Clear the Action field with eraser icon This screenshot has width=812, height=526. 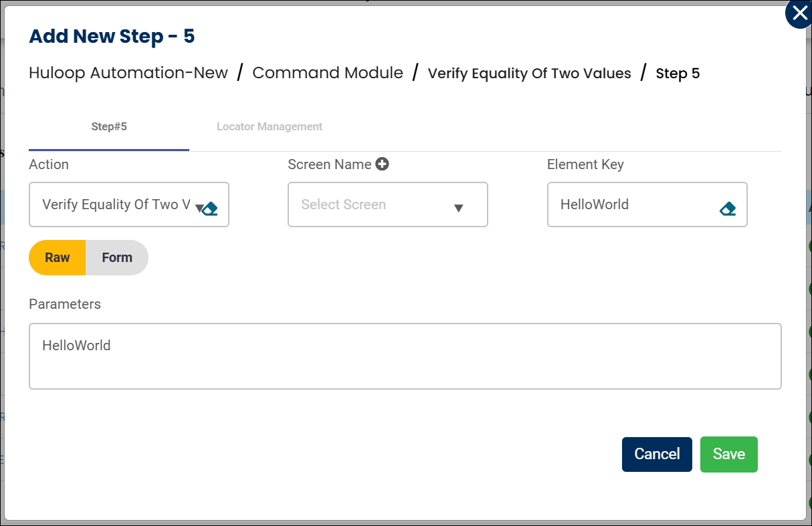(211, 209)
